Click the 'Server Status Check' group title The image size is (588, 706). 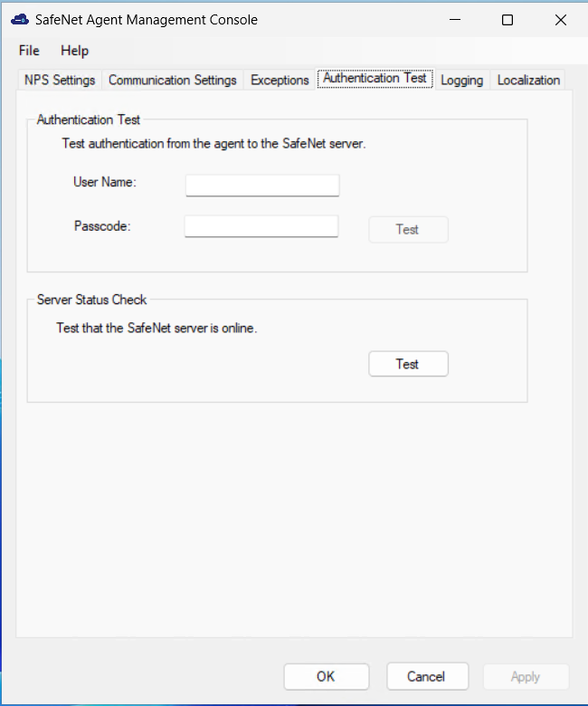pyautogui.click(x=91, y=300)
